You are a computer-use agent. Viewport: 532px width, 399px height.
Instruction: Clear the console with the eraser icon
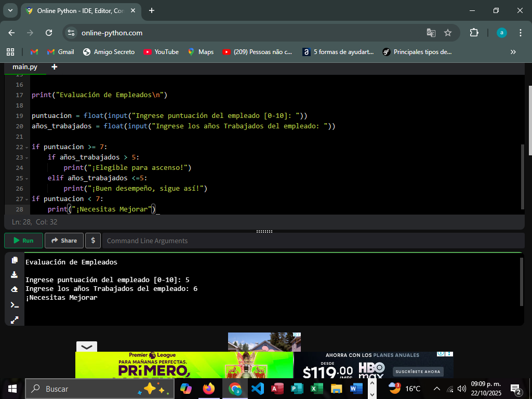[15, 289]
